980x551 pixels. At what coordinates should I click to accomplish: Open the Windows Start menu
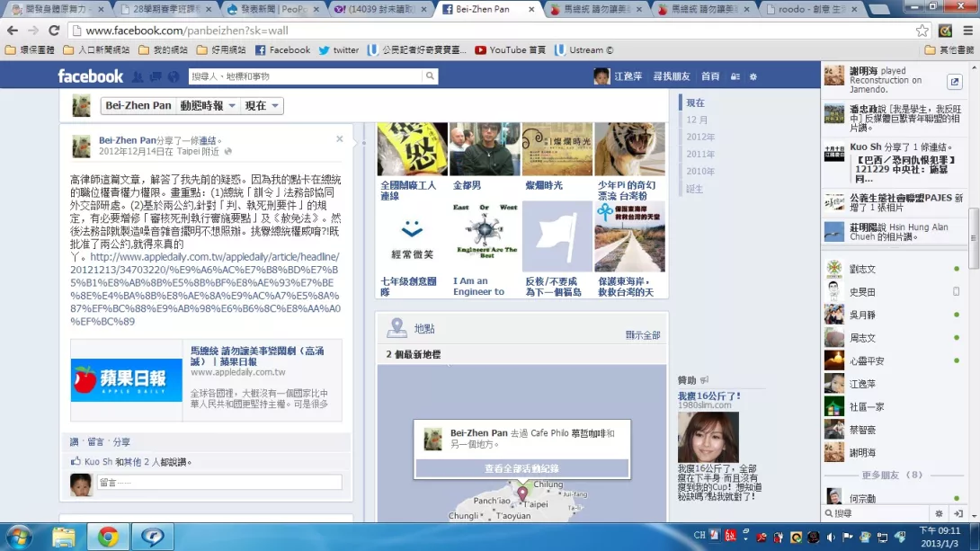(19, 538)
